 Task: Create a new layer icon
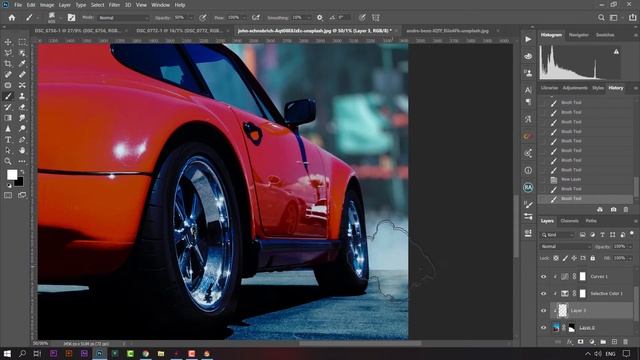[x=614, y=342]
